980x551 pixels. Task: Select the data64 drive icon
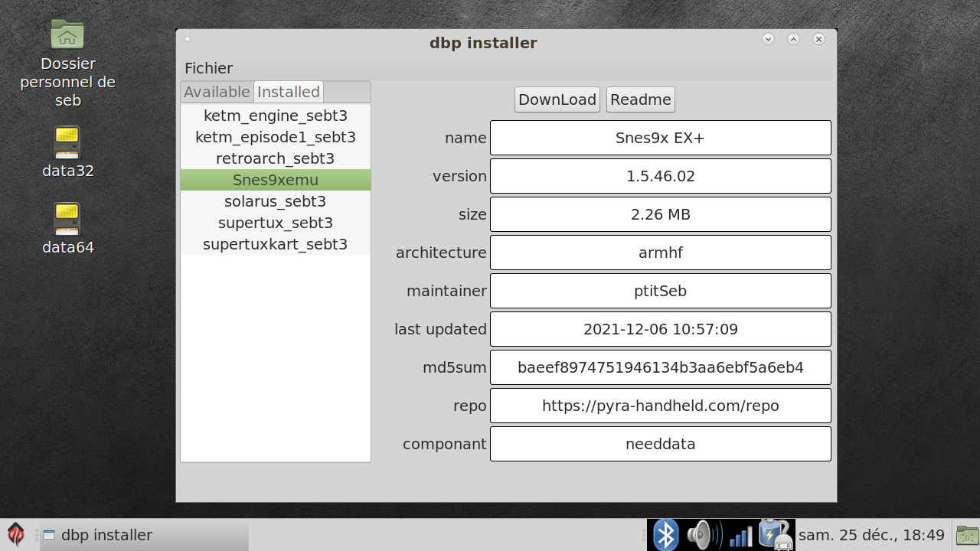coord(67,220)
